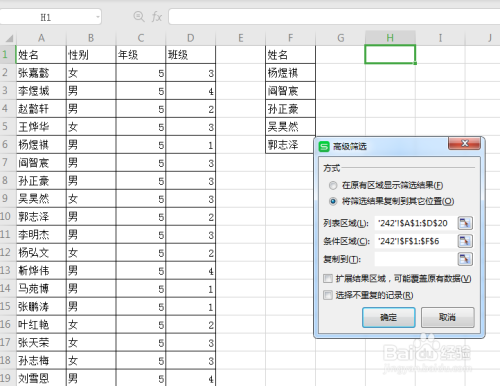Select column F header

(290, 38)
